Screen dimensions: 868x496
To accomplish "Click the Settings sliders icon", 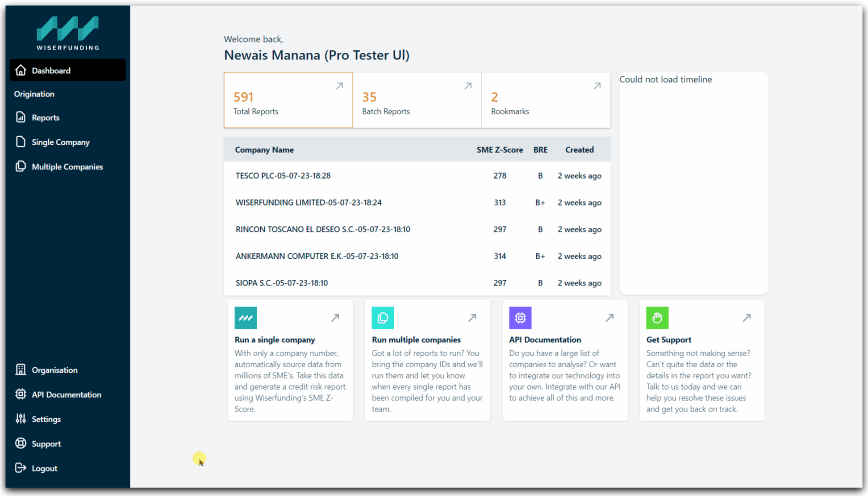I will click(21, 419).
